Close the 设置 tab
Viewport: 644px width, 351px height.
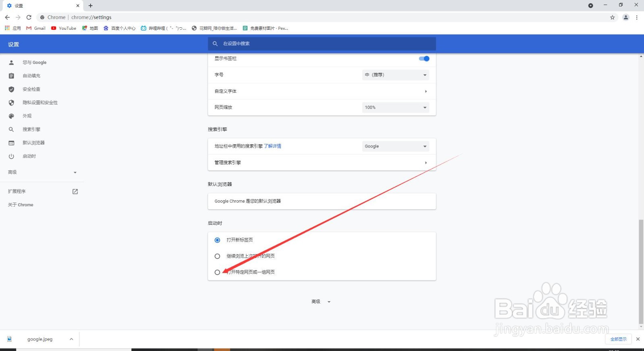78,6
